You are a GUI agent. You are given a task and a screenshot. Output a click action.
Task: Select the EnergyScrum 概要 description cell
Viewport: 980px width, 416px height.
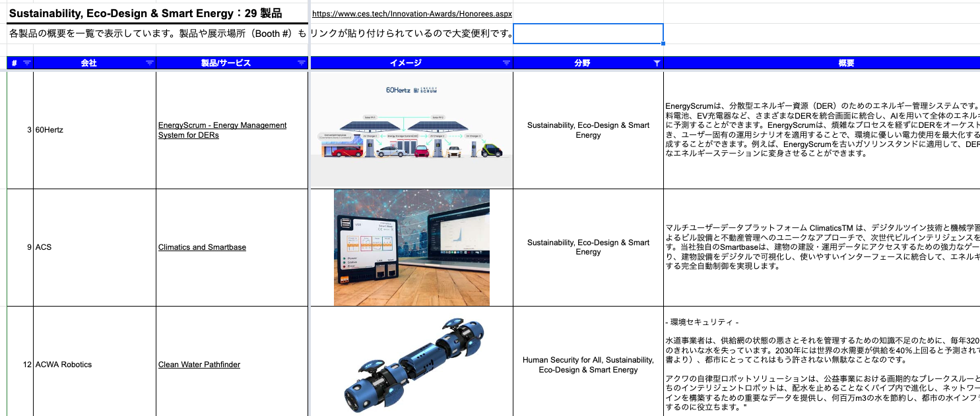click(822, 130)
